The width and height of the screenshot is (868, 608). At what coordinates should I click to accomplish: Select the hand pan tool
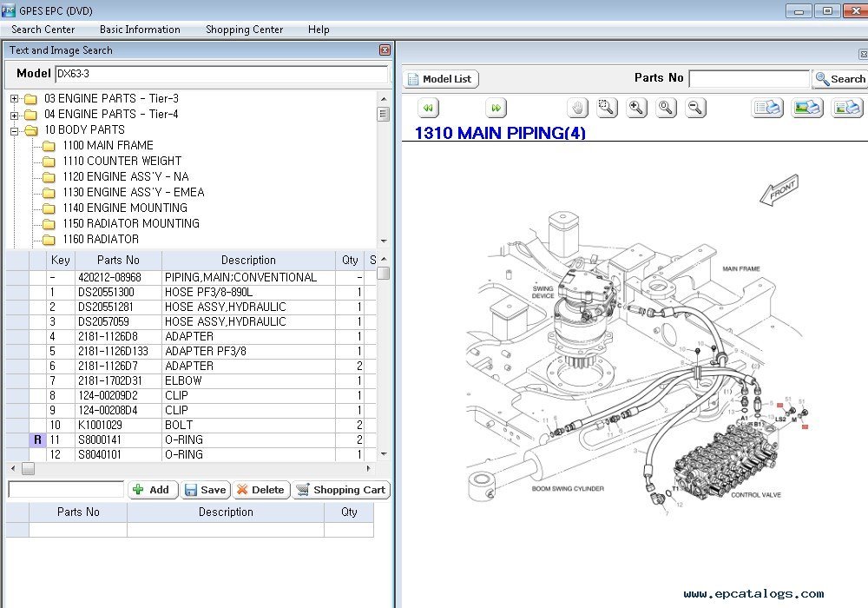(x=578, y=108)
